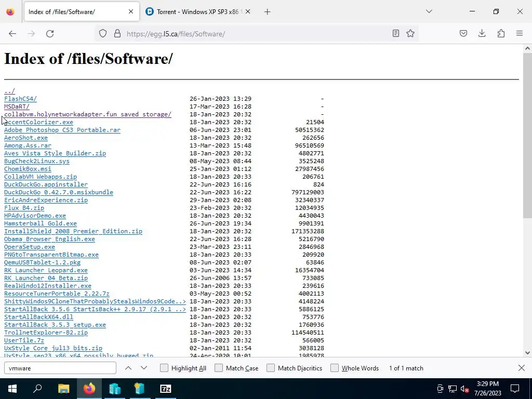Download Adobe_Photoshop_CS3_Portable.rar
This screenshot has height=399, width=532.
[62, 130]
